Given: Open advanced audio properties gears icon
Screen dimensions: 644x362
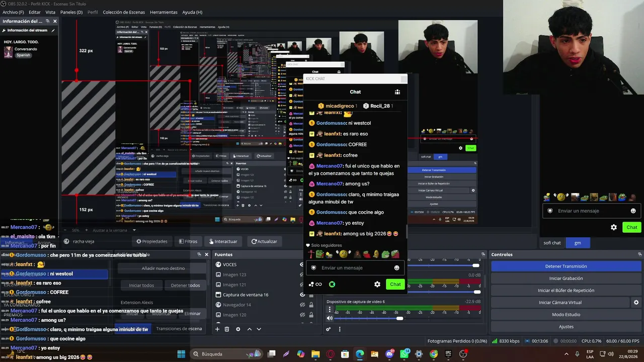Looking at the screenshot, I should 329,329.
